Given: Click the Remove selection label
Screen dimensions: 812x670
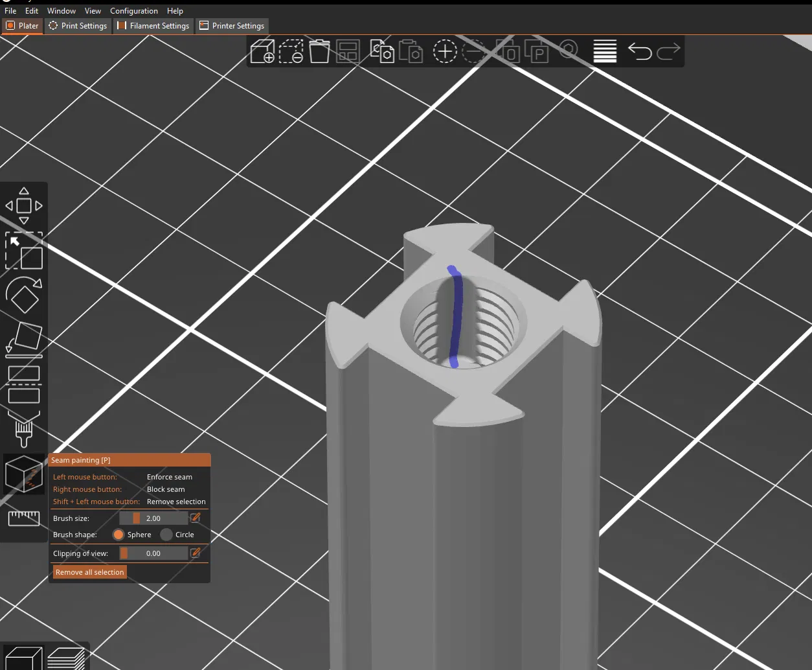Looking at the screenshot, I should pos(176,502).
